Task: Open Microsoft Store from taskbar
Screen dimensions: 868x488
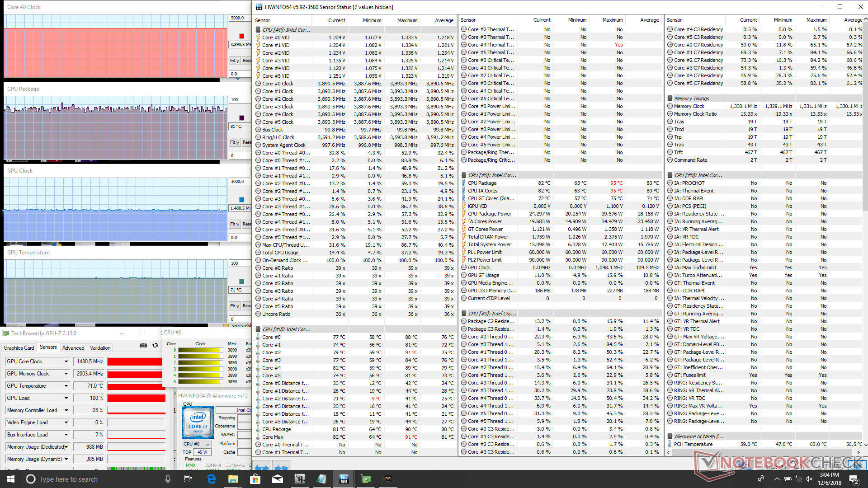Action: point(255,479)
